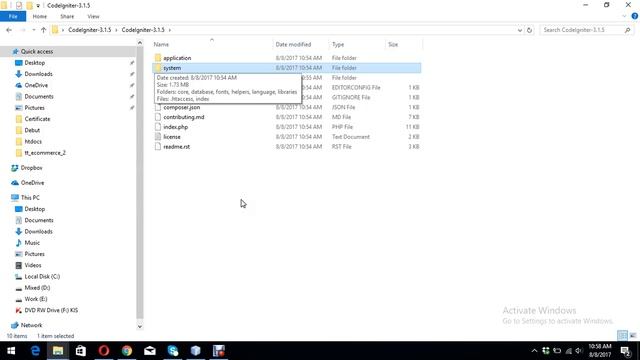Viewport: 640px width, 360px height.
Task: Open Microsoft Store from taskbar
Action: tap(81, 351)
